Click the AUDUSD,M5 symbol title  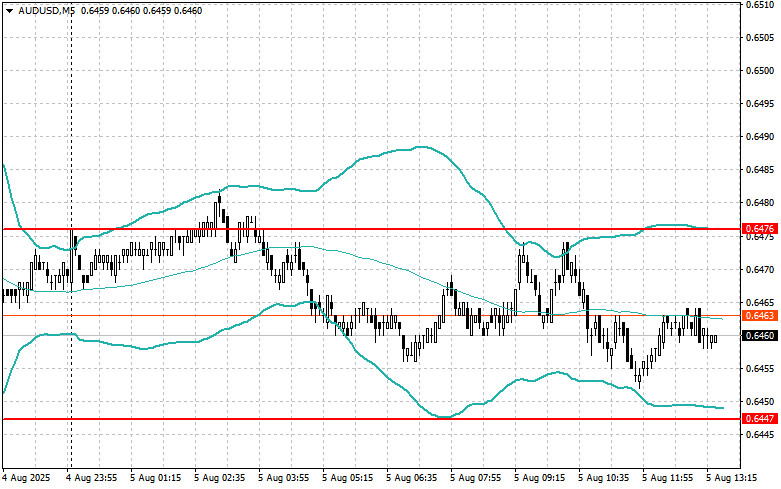[46, 10]
